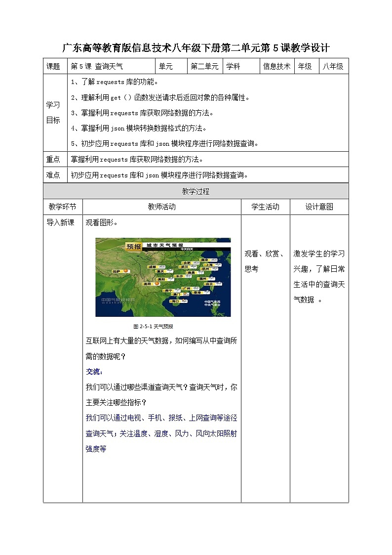392x555 pixels.
Task: Click the blue line '查询天气；关注温度、湿度'
Action: (x=161, y=433)
